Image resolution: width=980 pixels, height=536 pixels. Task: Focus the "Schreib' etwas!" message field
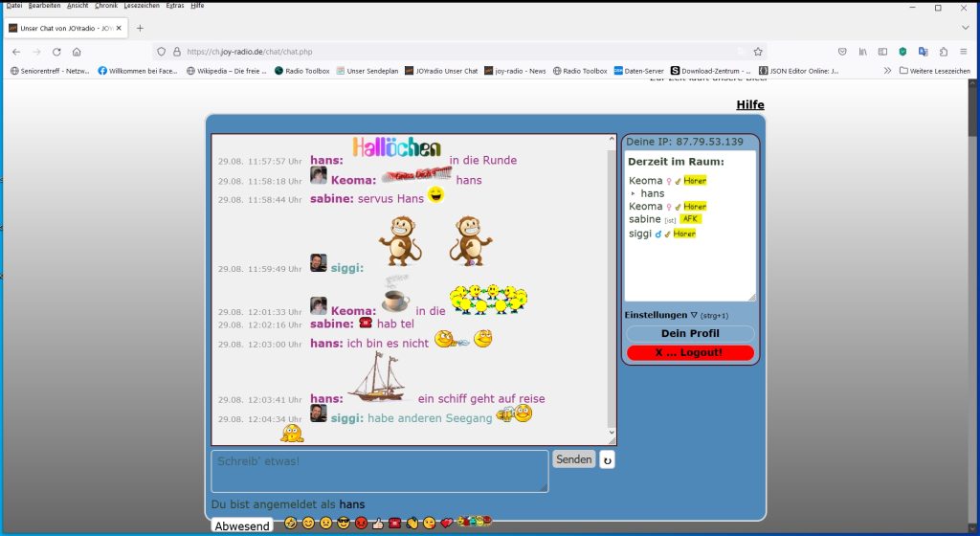pos(379,471)
